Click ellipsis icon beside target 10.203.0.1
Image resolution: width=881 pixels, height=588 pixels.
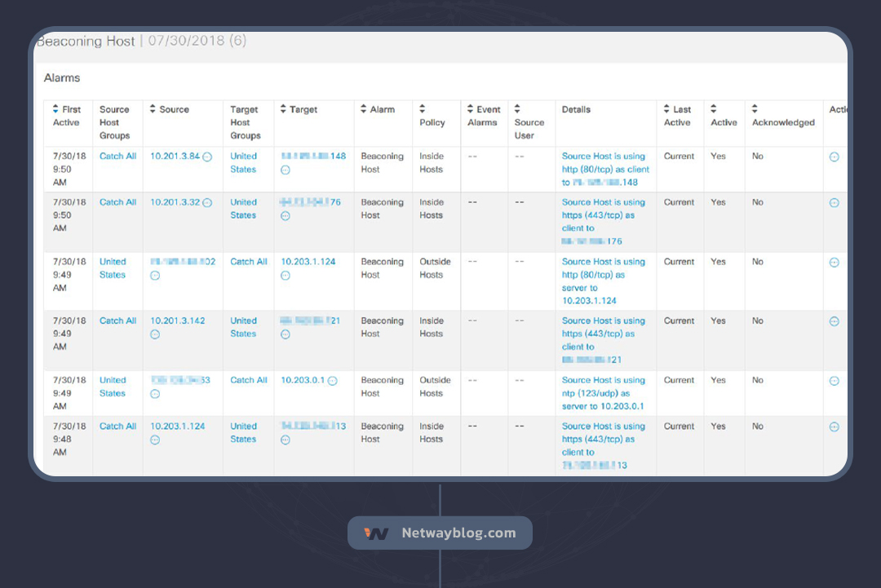pos(333,381)
